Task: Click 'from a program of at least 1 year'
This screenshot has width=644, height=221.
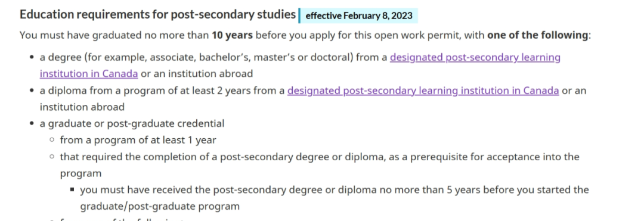Action: tap(138, 140)
